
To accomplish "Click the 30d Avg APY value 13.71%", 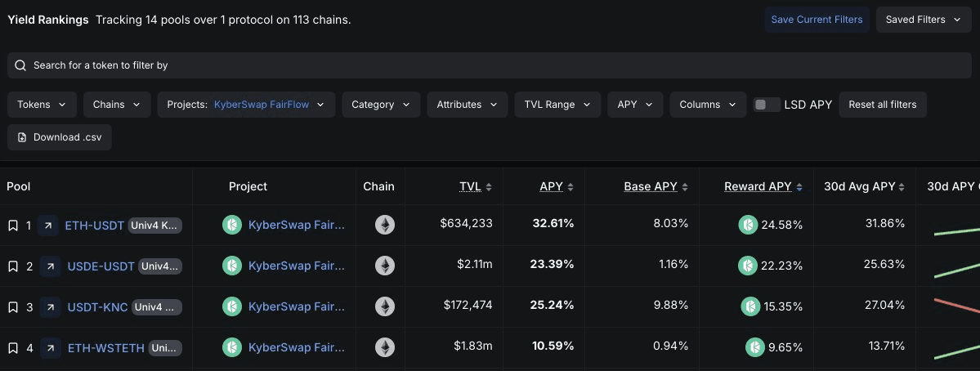I will coord(886,346).
